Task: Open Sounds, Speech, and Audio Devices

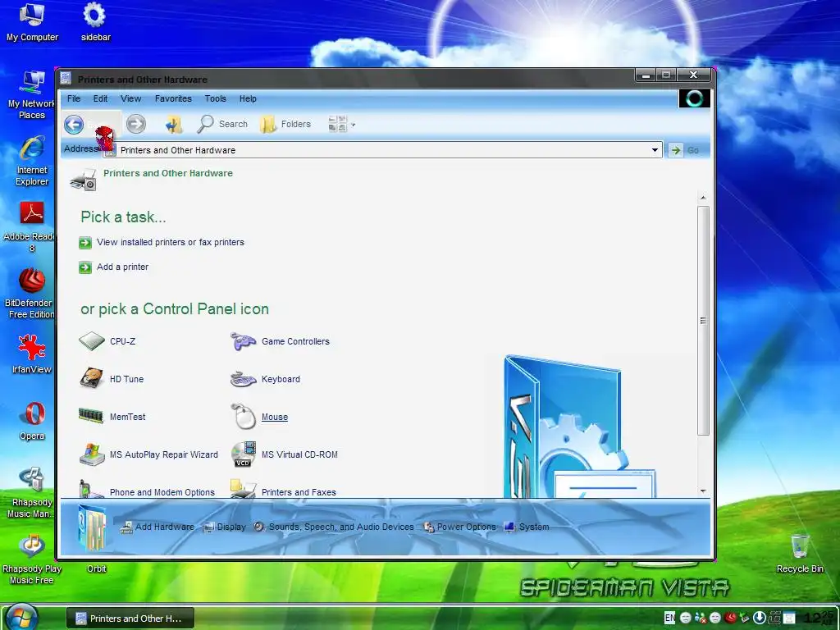Action: [x=334, y=527]
